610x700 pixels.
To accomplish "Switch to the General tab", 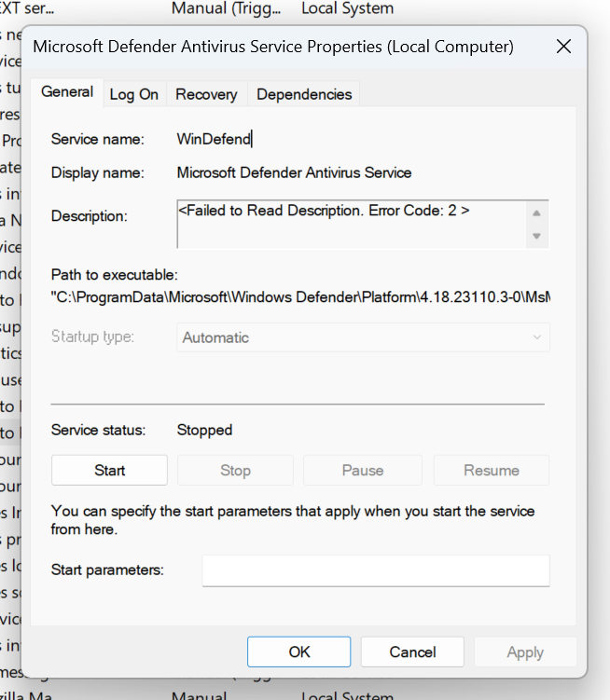I will click(x=67, y=92).
